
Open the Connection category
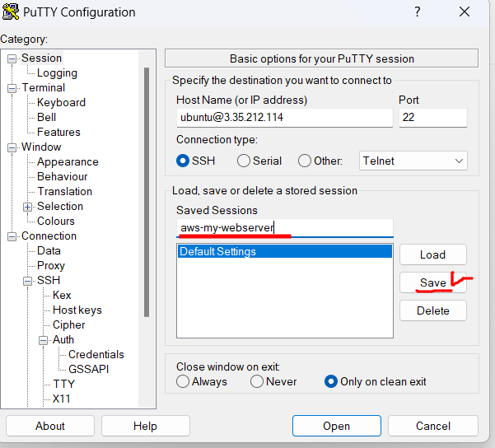pos(49,236)
